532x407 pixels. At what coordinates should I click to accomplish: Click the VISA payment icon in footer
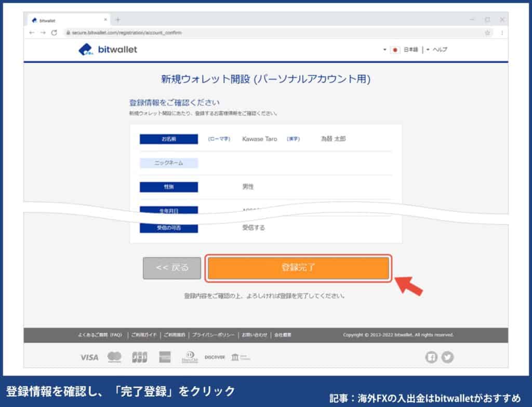(x=89, y=357)
